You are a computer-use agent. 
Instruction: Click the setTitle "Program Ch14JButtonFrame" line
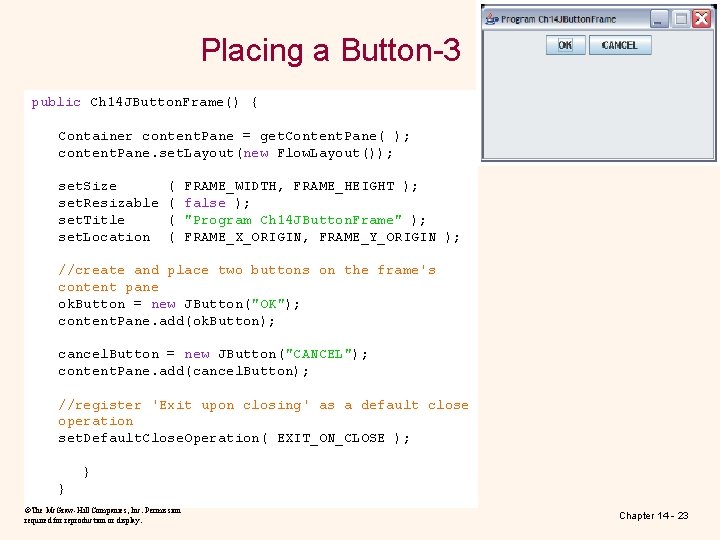pyautogui.click(x=242, y=220)
